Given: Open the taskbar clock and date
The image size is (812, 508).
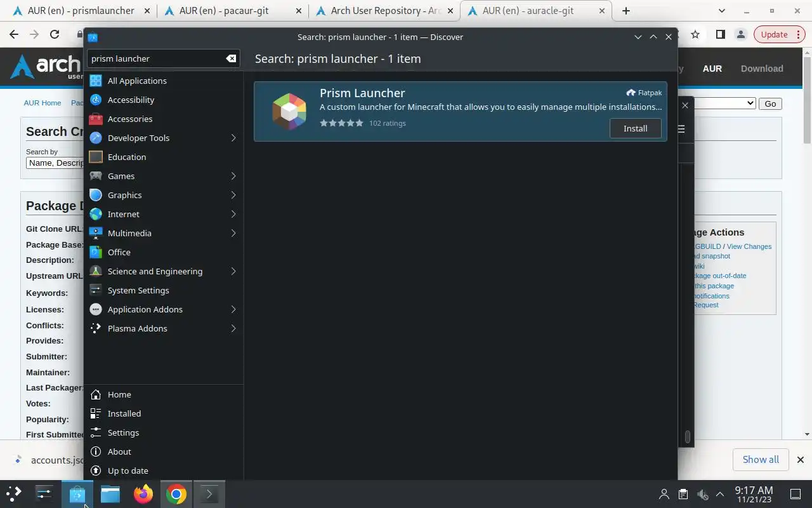Looking at the screenshot, I should pyautogui.click(x=754, y=494).
